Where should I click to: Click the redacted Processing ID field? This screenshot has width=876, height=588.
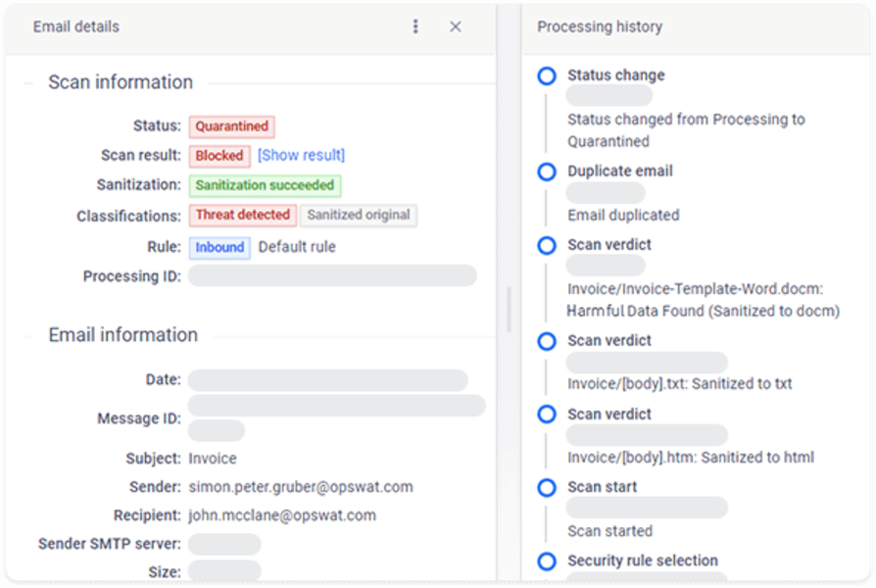tap(332, 276)
